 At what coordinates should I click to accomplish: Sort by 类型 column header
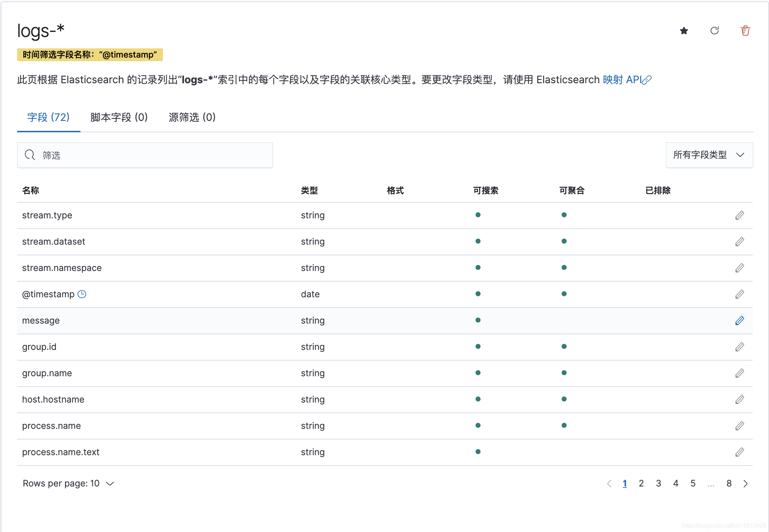coord(309,191)
